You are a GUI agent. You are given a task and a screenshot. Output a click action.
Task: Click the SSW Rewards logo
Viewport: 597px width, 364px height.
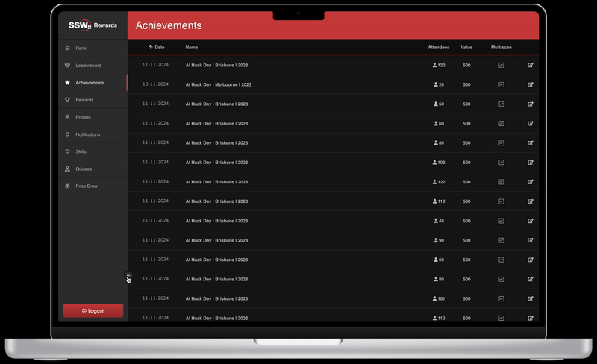point(93,25)
